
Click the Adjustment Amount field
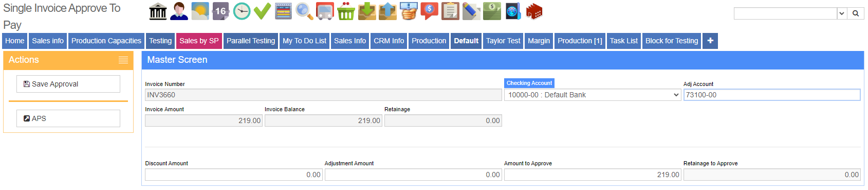click(x=413, y=175)
